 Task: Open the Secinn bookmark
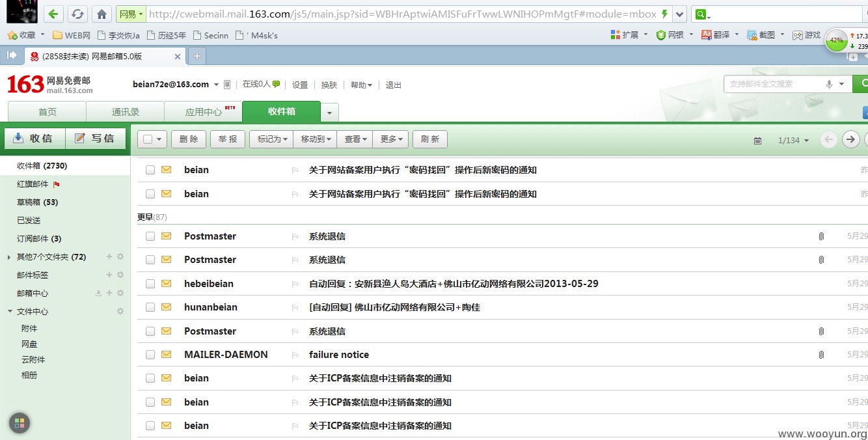coord(211,35)
